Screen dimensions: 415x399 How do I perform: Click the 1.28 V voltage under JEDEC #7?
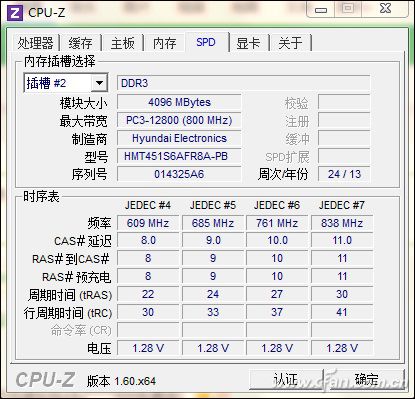(x=342, y=348)
